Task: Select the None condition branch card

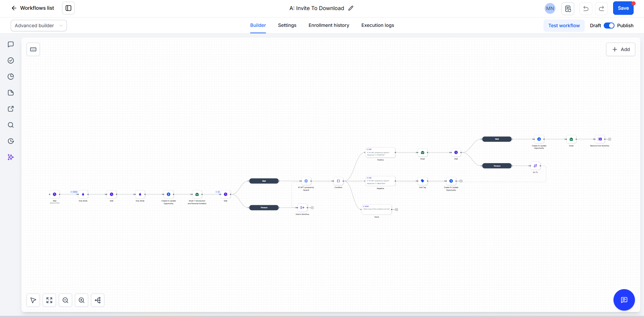Action: [377, 210]
